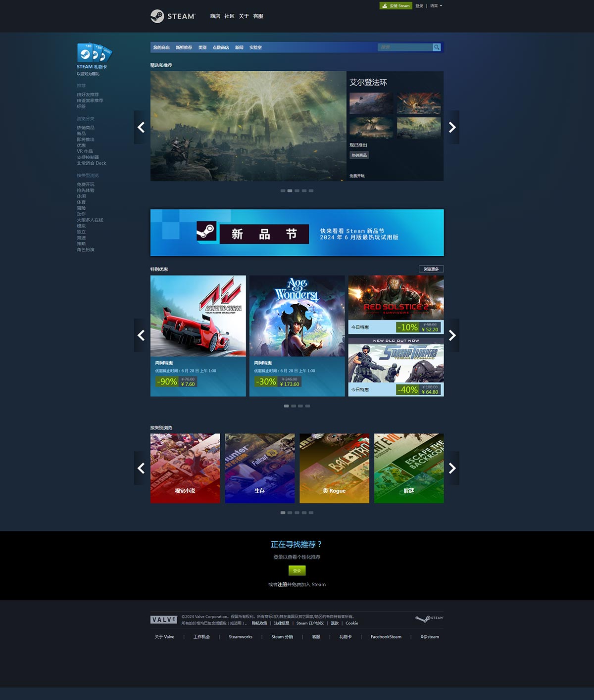The image size is (594, 700).
Task: Select the 新闻 tab
Action: click(x=239, y=47)
